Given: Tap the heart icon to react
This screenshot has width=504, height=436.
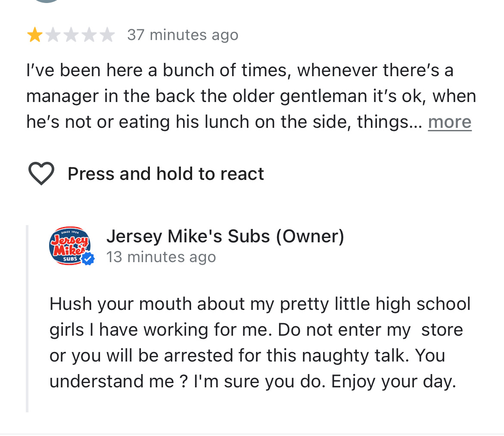Looking at the screenshot, I should 41,174.
